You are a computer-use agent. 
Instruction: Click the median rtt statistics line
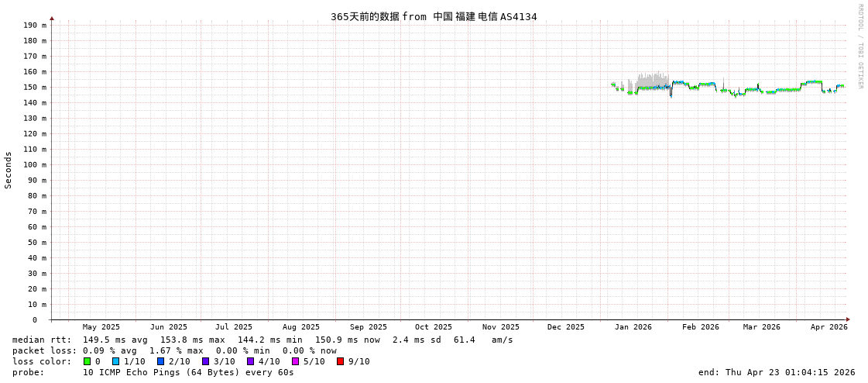[x=262, y=340]
